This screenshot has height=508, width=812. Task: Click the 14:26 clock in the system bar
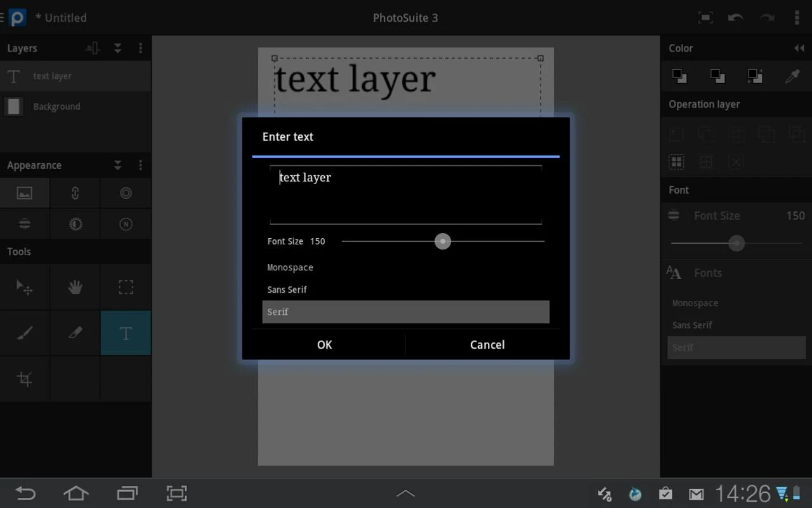[x=742, y=493]
